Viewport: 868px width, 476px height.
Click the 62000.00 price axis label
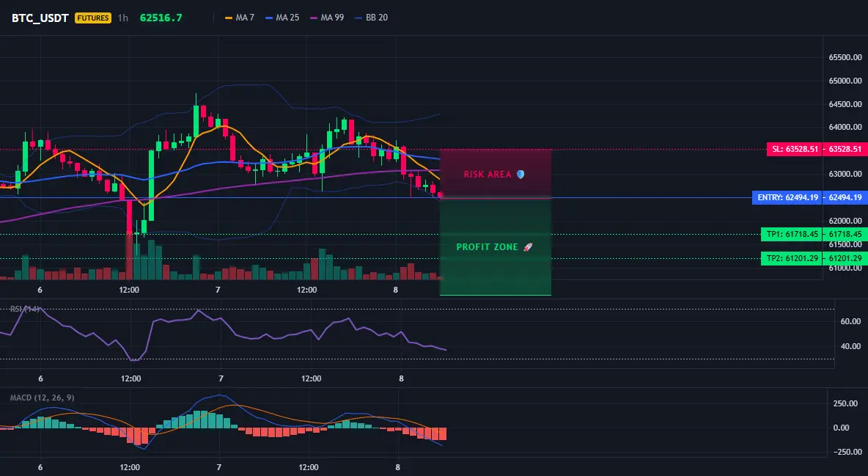(845, 221)
